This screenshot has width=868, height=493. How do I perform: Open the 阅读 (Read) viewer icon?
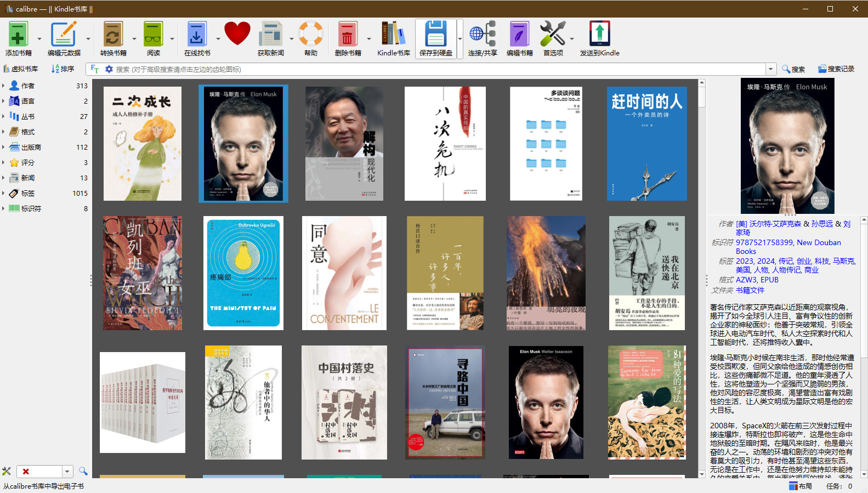pyautogui.click(x=154, y=34)
